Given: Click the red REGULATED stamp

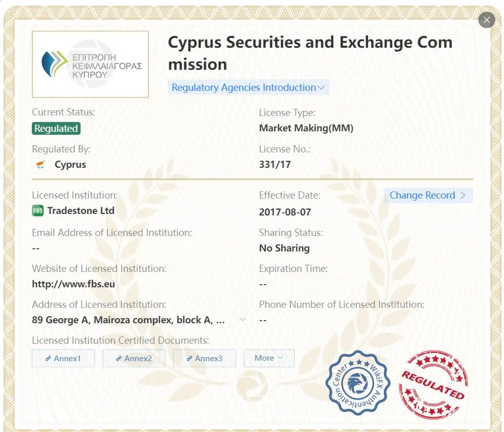Looking at the screenshot, I should coord(433,385).
